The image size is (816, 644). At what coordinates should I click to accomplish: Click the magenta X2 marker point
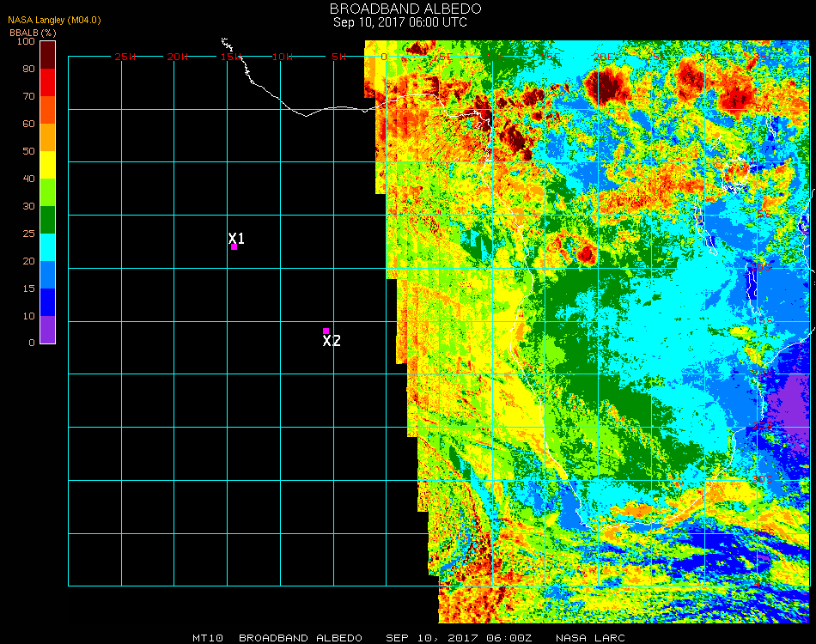coord(326,331)
